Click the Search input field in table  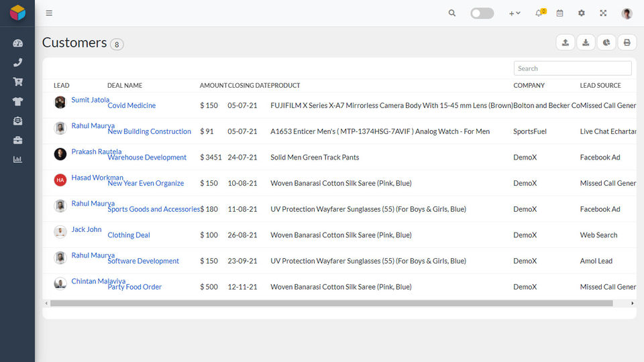572,68
